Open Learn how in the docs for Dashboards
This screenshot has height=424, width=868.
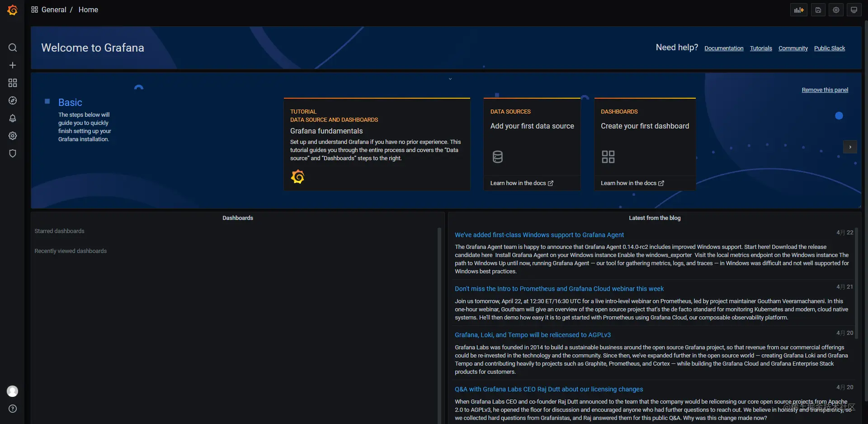632,183
